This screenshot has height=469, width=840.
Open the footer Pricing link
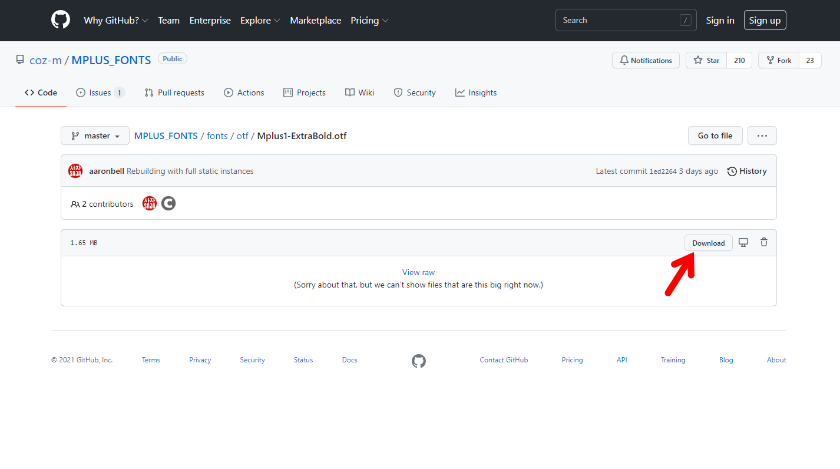coord(572,360)
